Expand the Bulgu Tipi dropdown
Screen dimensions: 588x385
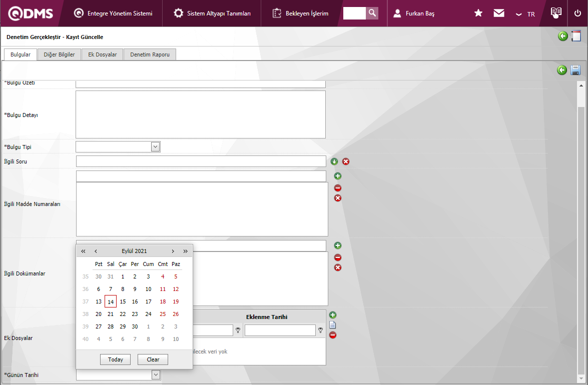pyautogui.click(x=155, y=146)
